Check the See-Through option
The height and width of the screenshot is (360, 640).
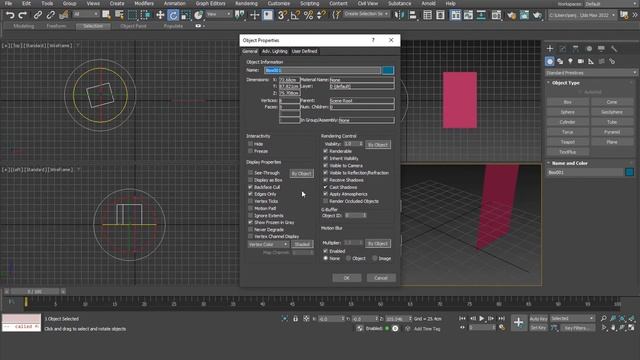250,173
